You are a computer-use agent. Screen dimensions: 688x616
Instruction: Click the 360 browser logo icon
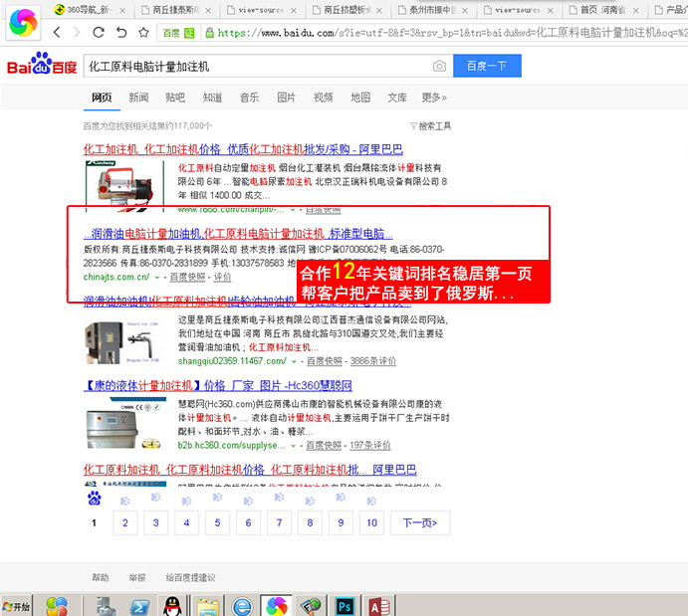23,23
